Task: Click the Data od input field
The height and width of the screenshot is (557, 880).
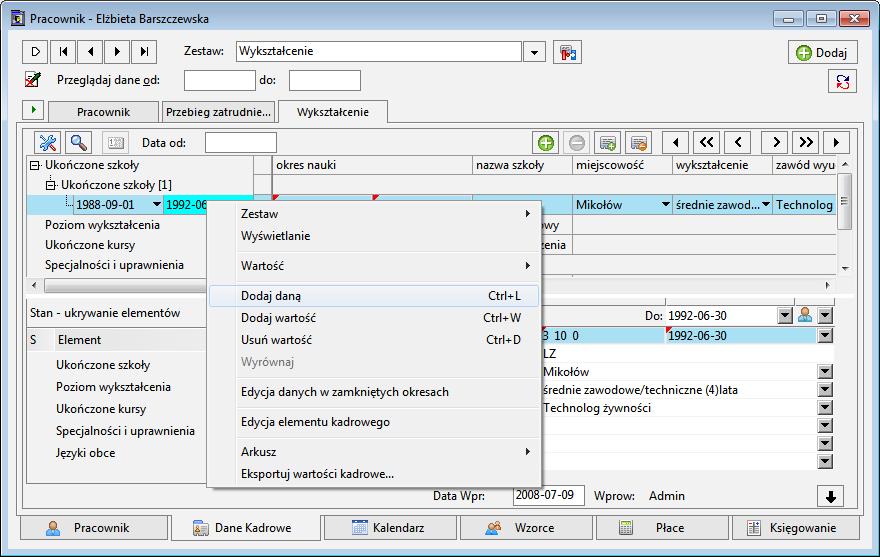Action: (241, 143)
